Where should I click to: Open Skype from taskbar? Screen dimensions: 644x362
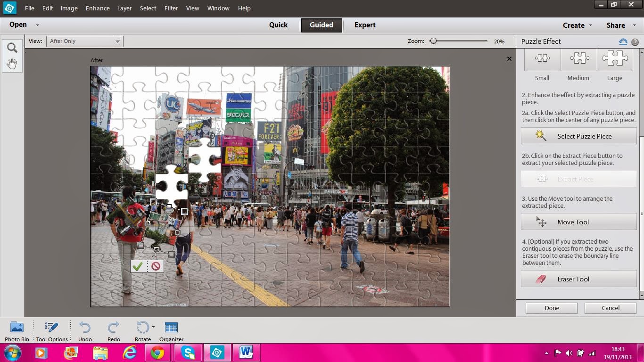coord(188,353)
